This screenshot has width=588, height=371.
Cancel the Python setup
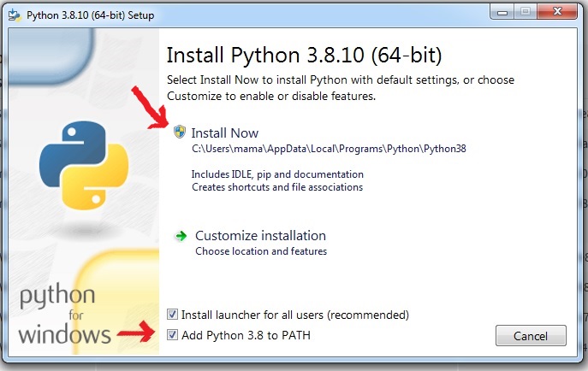tap(531, 336)
